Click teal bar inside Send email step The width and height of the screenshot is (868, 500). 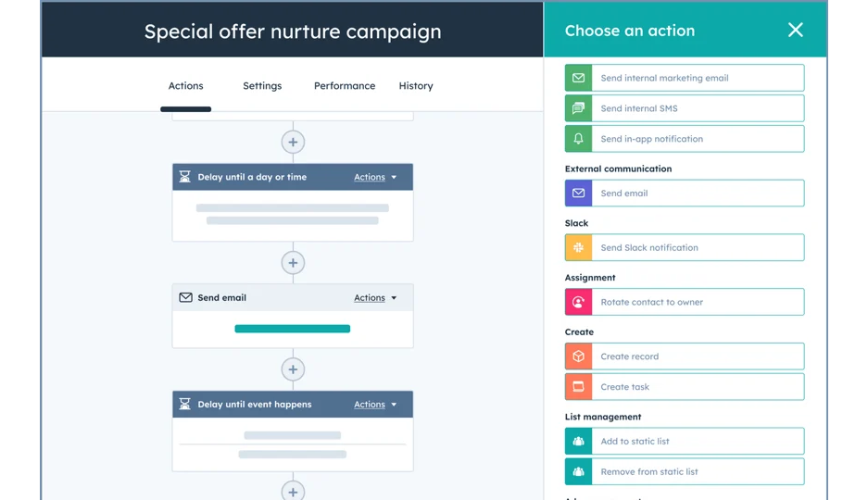[293, 329]
